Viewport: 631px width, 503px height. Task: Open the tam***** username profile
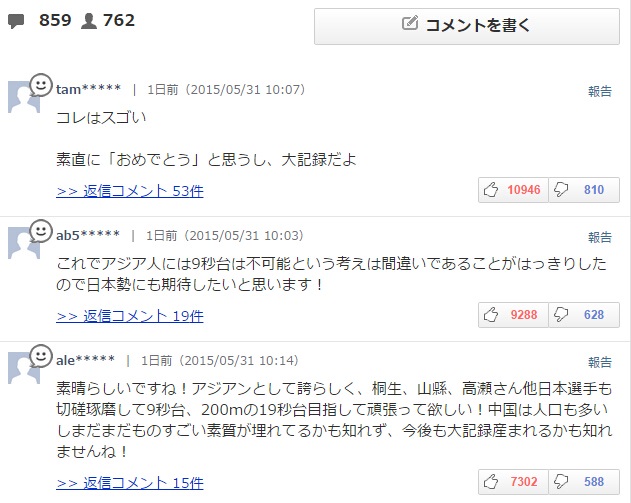[x=88, y=89]
